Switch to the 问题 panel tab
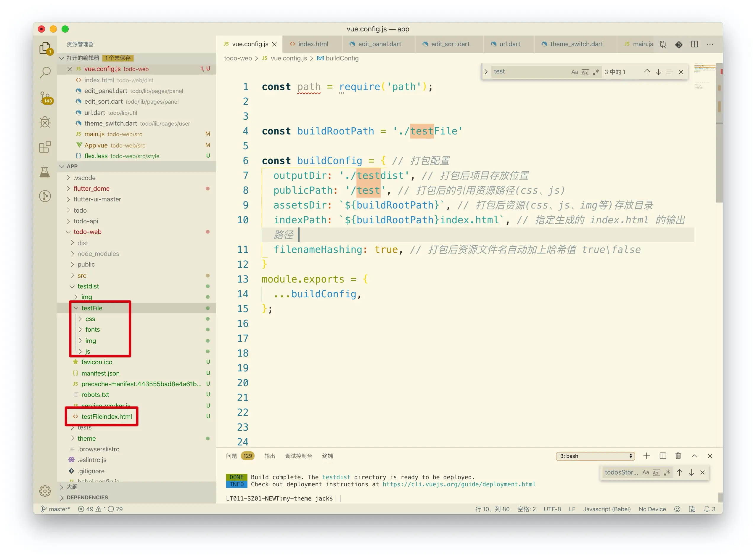Screen dimensions: 756x558 click(231, 456)
